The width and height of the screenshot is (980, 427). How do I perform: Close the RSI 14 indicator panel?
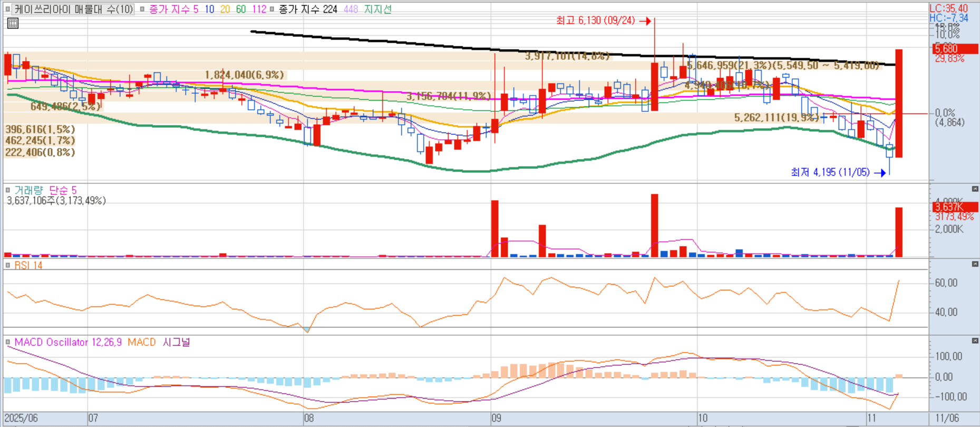coord(975,264)
